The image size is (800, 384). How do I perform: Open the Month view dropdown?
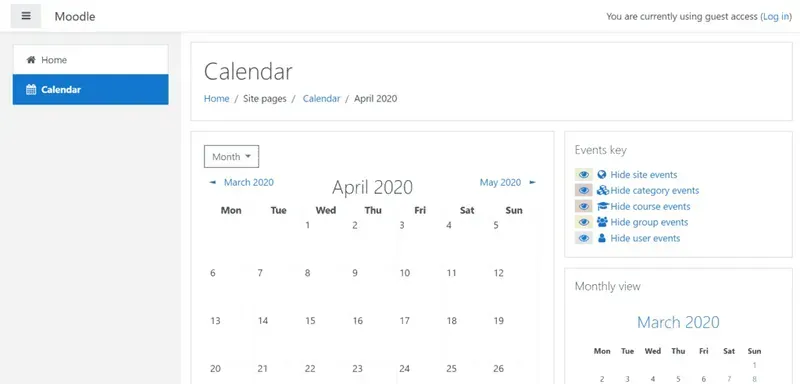(x=232, y=157)
